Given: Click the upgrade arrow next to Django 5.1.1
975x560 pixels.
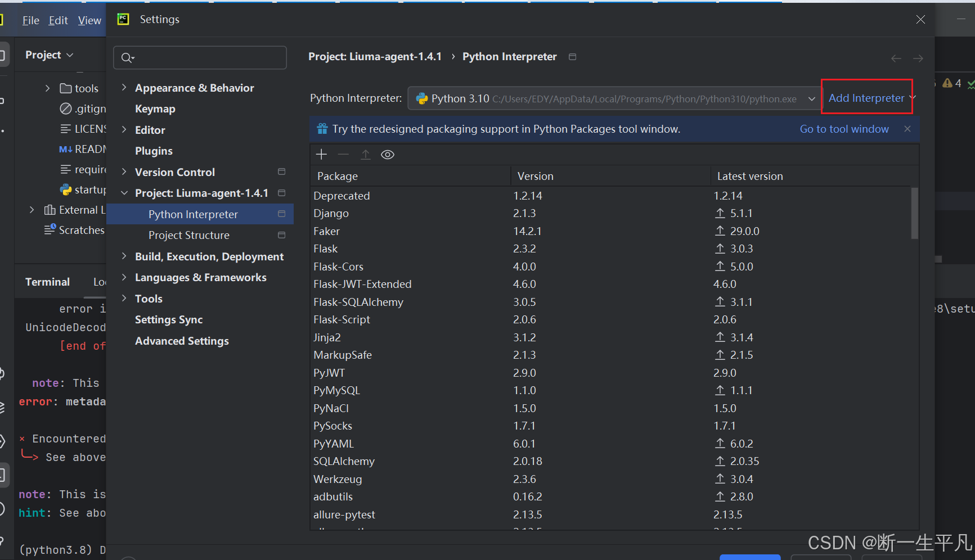Looking at the screenshot, I should coord(720,213).
